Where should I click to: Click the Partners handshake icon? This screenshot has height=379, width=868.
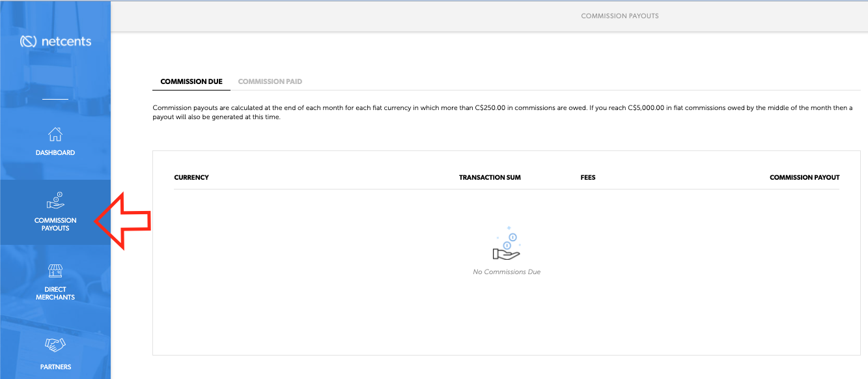(x=55, y=344)
